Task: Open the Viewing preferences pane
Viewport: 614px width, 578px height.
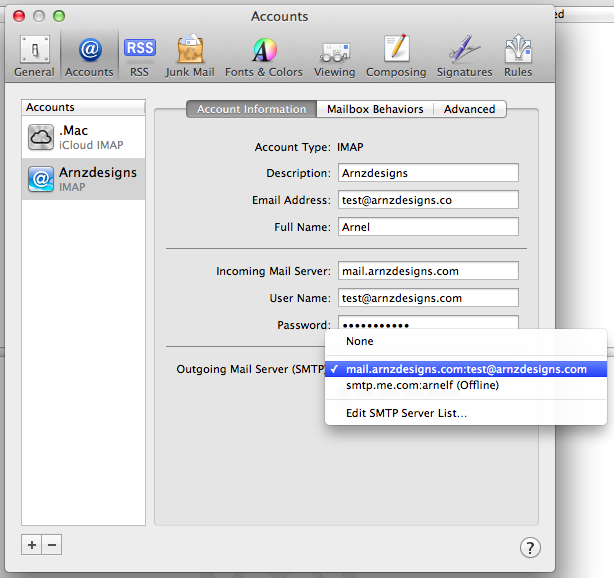Action: (334, 55)
